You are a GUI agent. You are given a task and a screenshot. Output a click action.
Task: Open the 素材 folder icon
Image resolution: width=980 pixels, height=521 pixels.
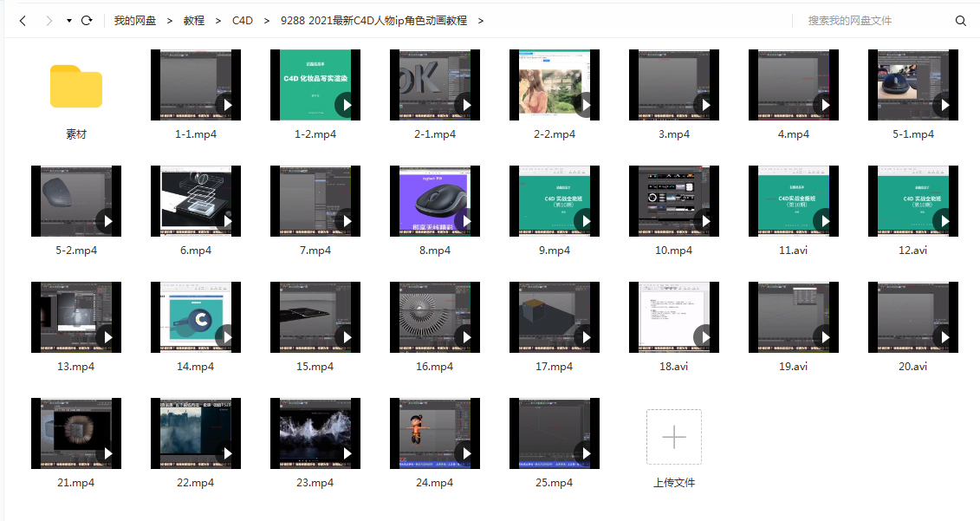pos(76,86)
